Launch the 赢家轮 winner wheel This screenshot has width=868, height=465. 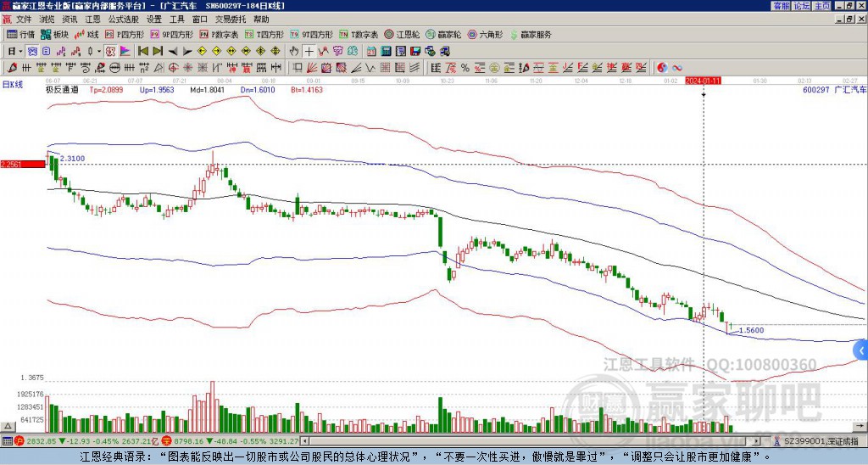(444, 34)
